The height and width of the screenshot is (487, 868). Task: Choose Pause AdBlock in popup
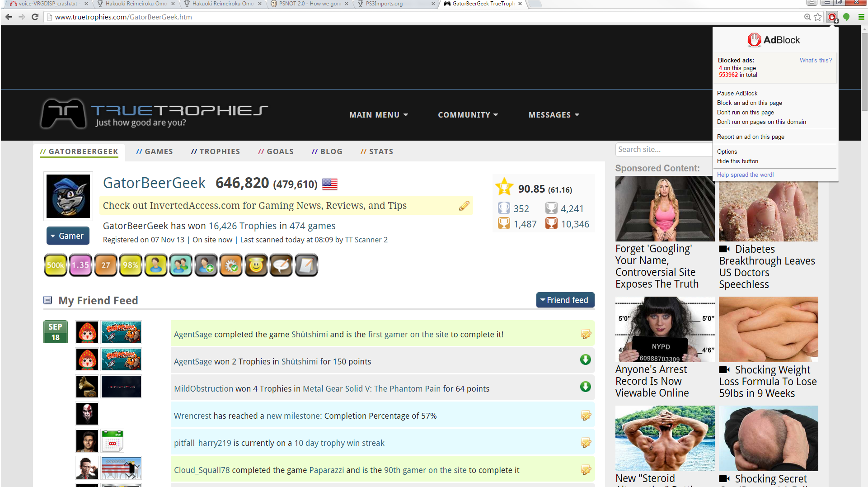[737, 93]
